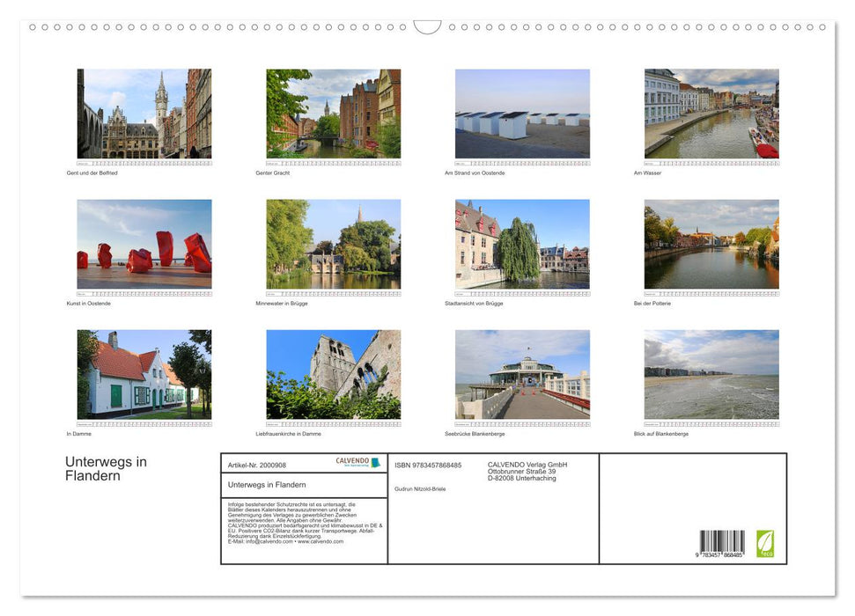The height and width of the screenshot is (616, 855).
Task: Open the Blick auf Blankenberge seascape
Action: click(711, 375)
